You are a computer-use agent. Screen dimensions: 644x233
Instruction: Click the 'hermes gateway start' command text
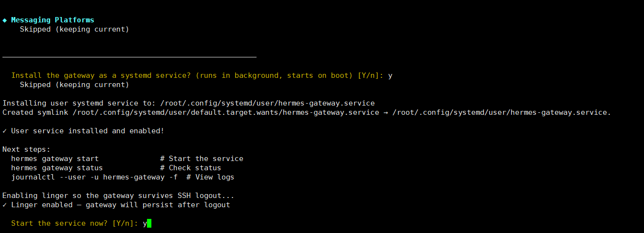(55, 159)
